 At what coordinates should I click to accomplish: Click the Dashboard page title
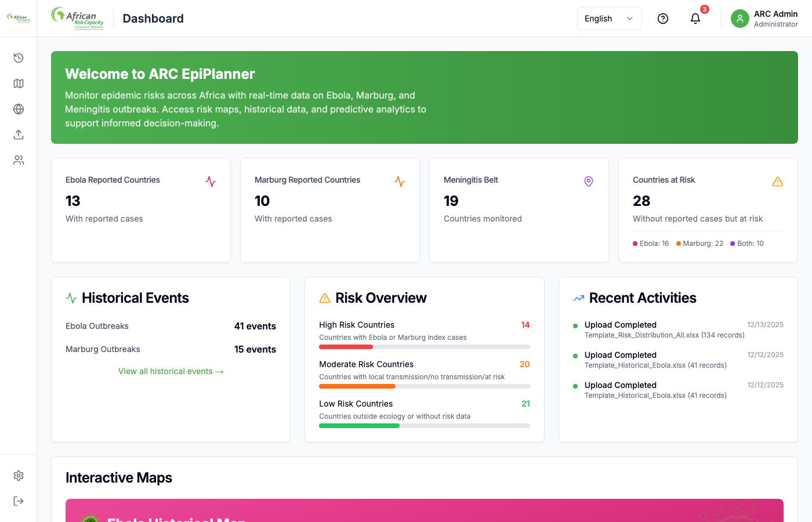coord(153,19)
